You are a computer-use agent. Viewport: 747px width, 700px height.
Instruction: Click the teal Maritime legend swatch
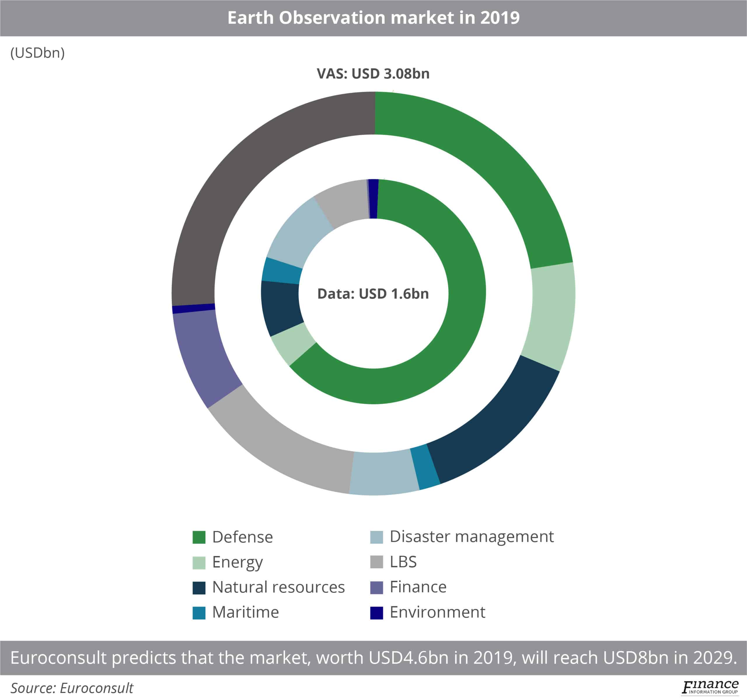point(199,613)
